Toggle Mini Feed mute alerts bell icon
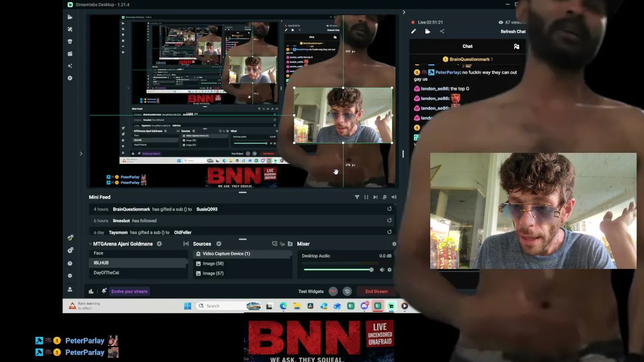644x362 pixels. [385, 197]
